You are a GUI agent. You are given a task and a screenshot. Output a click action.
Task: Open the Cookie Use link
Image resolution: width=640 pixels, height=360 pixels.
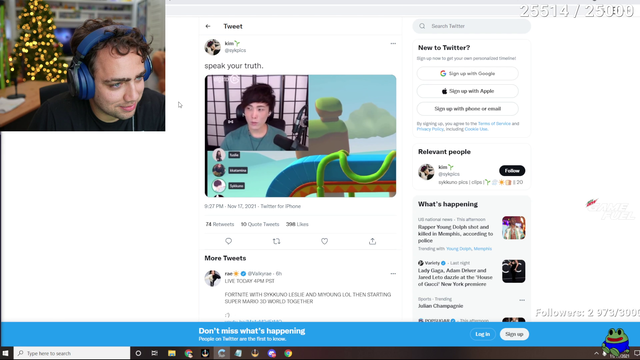[476, 129]
